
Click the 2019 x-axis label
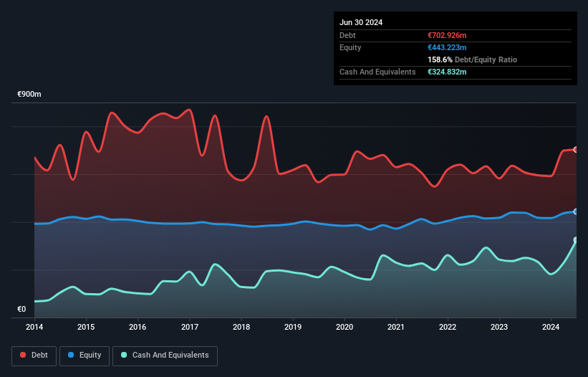pyautogui.click(x=293, y=327)
